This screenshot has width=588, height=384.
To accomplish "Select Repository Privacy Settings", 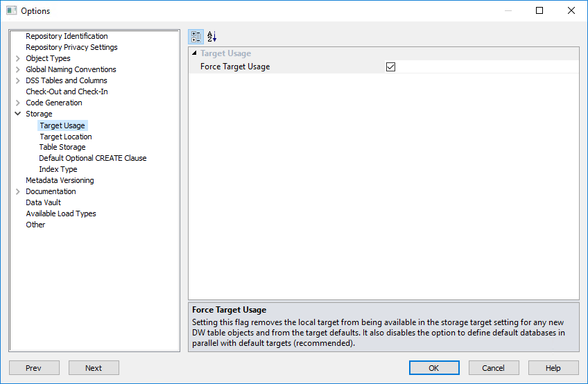I will click(x=71, y=47).
